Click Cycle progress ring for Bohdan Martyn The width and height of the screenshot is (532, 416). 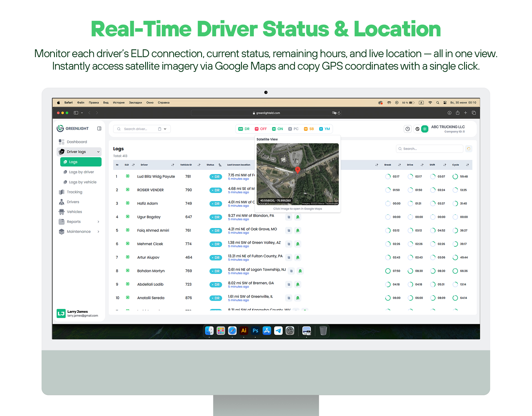click(x=455, y=271)
